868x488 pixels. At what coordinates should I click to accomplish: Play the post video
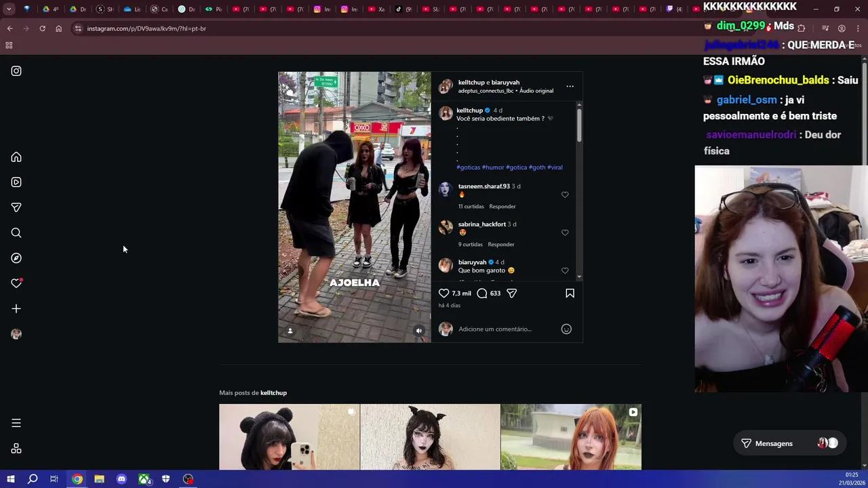(x=354, y=207)
